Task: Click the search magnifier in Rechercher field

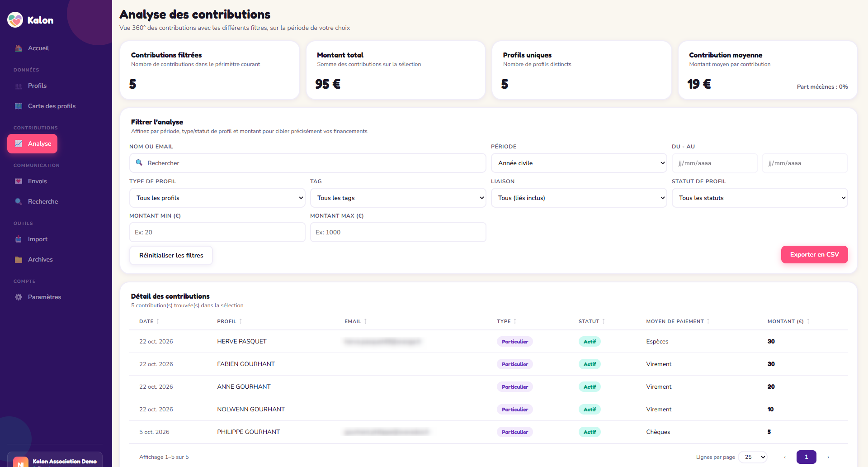Action: pos(139,162)
